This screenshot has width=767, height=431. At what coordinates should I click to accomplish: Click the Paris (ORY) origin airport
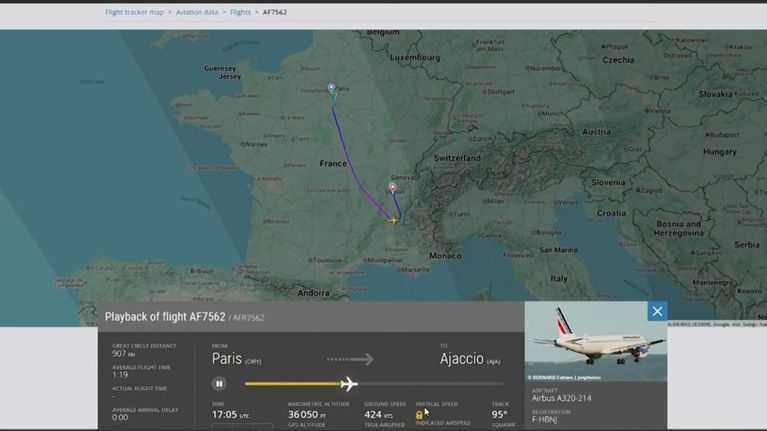point(236,359)
